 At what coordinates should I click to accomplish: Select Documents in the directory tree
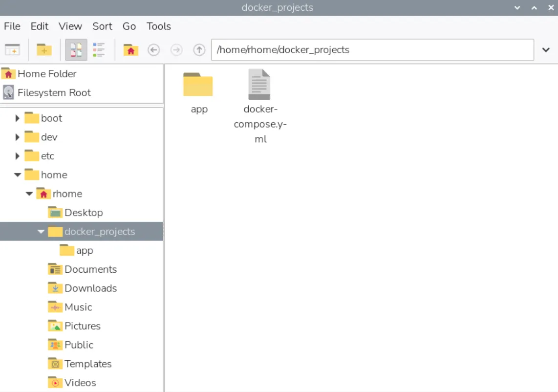pyautogui.click(x=90, y=269)
